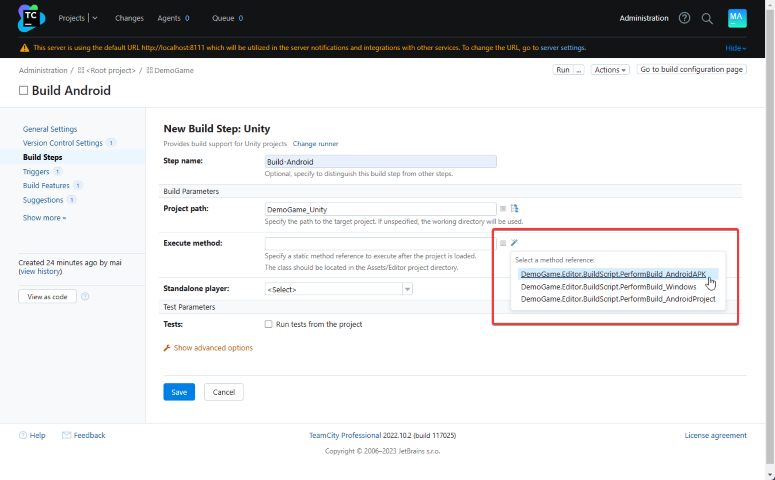Viewport: 775px width, 480px height.
Task: Open Version Control Settings in the sidebar
Action: (x=62, y=143)
